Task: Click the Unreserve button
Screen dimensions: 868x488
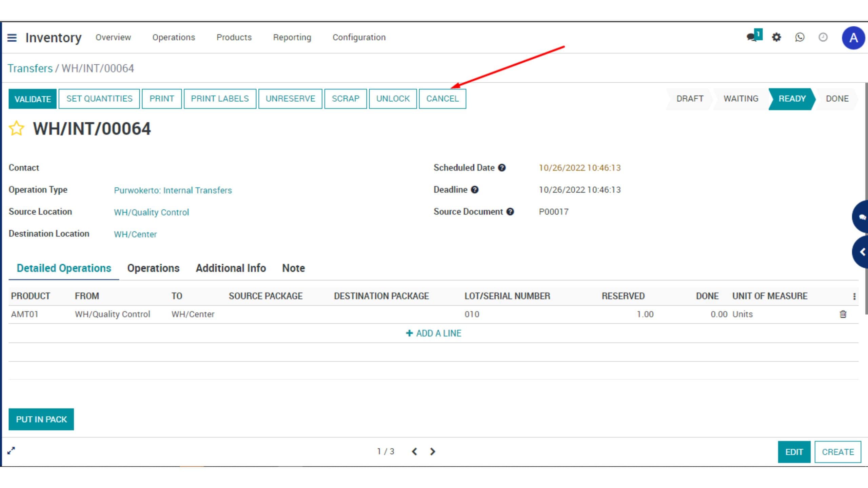Action: [290, 99]
